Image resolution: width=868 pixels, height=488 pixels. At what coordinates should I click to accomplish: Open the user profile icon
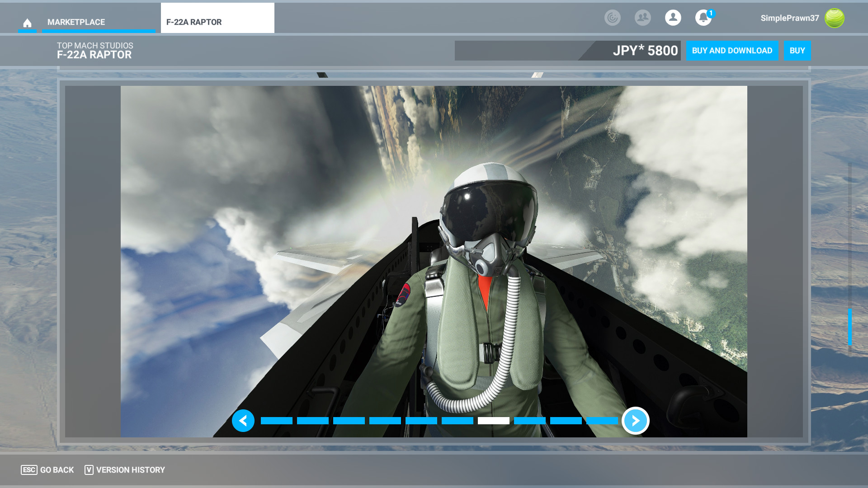click(673, 18)
